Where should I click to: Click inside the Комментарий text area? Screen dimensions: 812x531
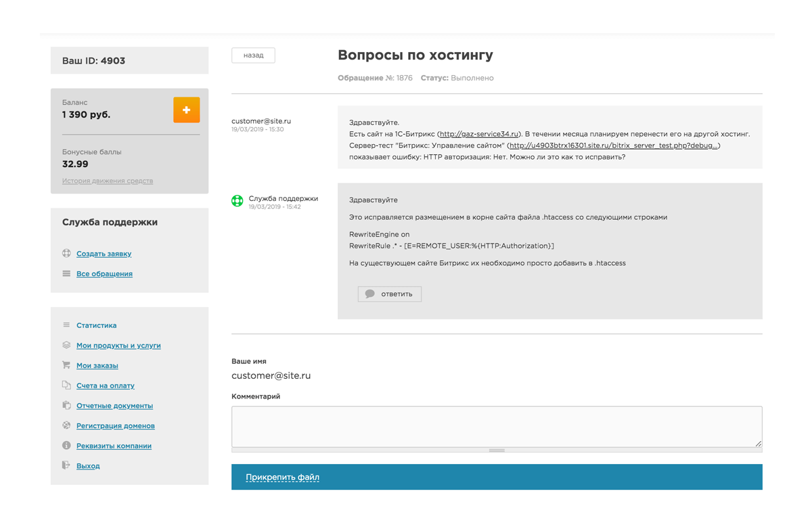496,425
